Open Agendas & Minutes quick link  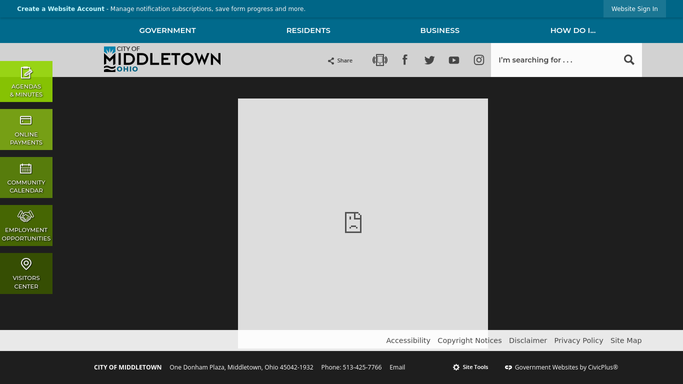pos(26,81)
